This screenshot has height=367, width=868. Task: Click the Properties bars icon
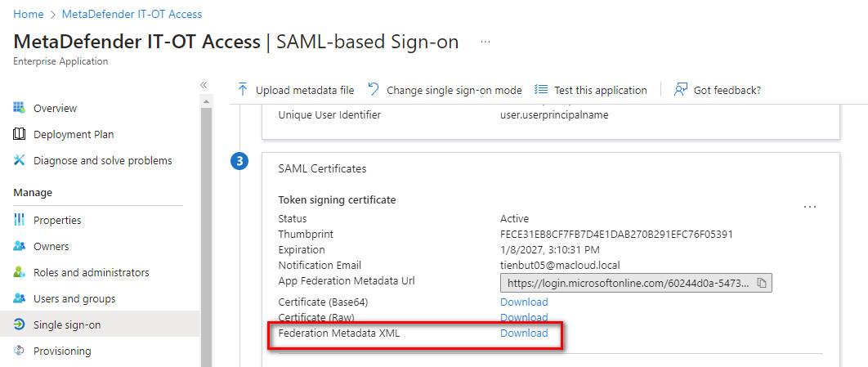pyautogui.click(x=20, y=220)
